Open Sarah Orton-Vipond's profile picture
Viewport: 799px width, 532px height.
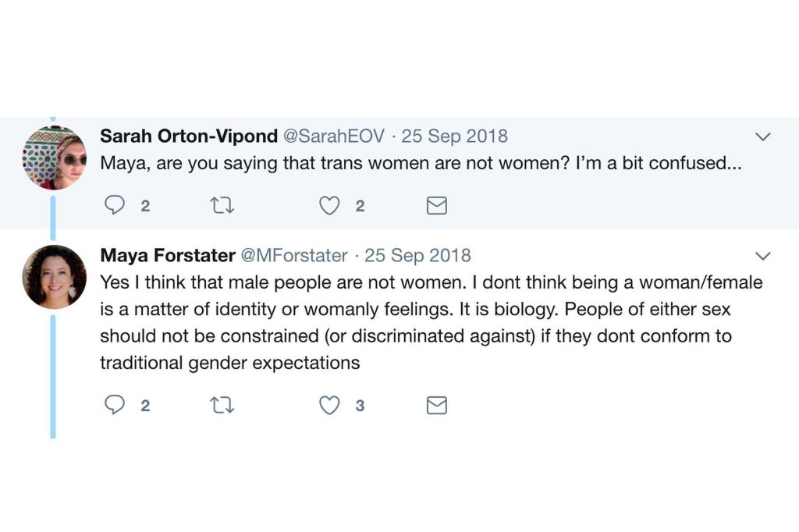54,158
